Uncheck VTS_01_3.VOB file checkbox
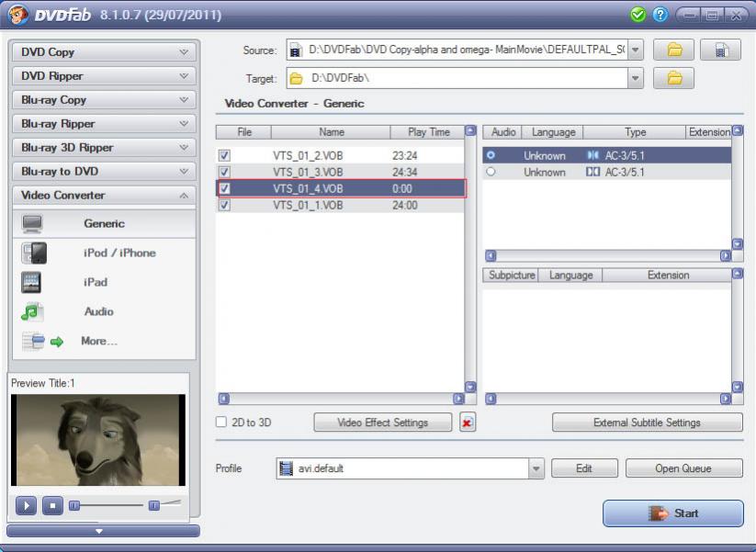The image size is (756, 552). [224, 172]
